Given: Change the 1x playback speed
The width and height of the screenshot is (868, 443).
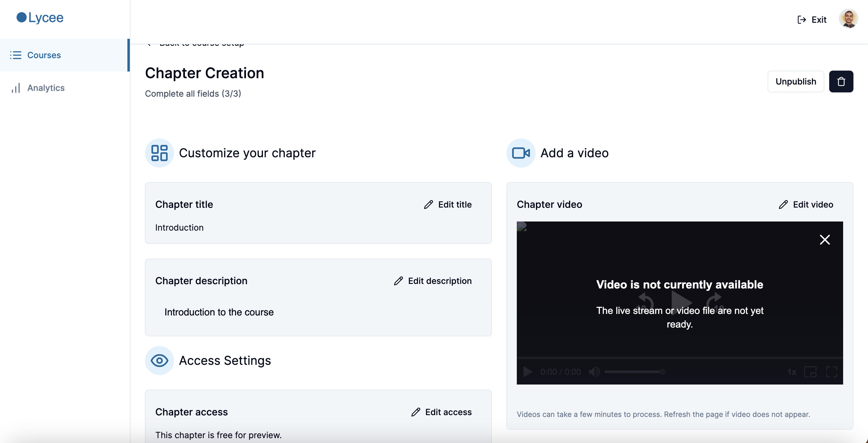Looking at the screenshot, I should coord(792,372).
